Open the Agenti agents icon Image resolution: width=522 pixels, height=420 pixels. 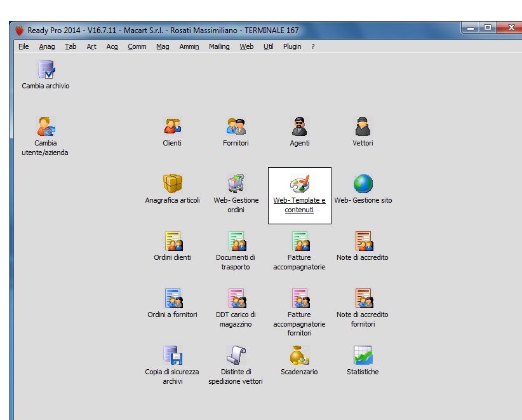(x=299, y=126)
